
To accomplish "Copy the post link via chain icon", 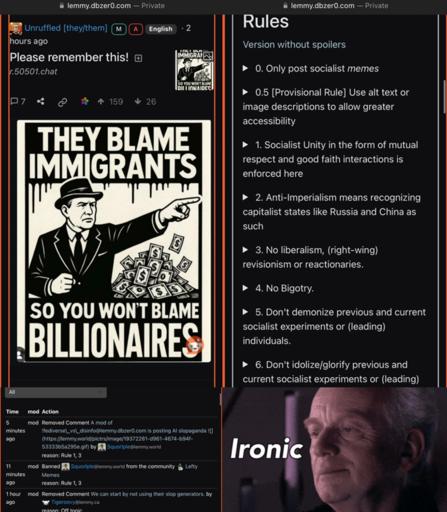I will click(x=62, y=102).
